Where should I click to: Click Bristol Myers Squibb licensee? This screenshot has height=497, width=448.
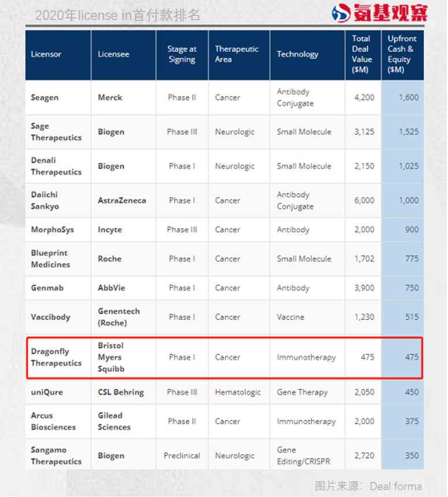111,357
